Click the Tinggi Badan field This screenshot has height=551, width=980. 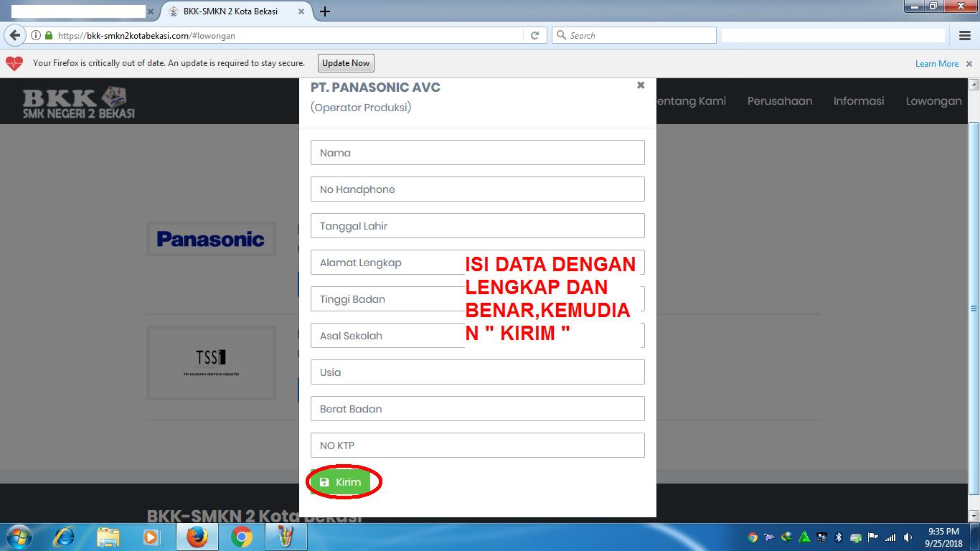[x=478, y=298]
